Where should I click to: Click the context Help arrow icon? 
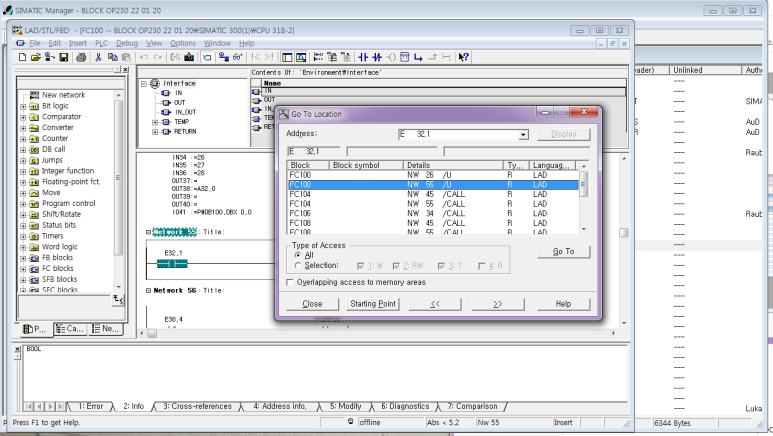[x=463, y=57]
